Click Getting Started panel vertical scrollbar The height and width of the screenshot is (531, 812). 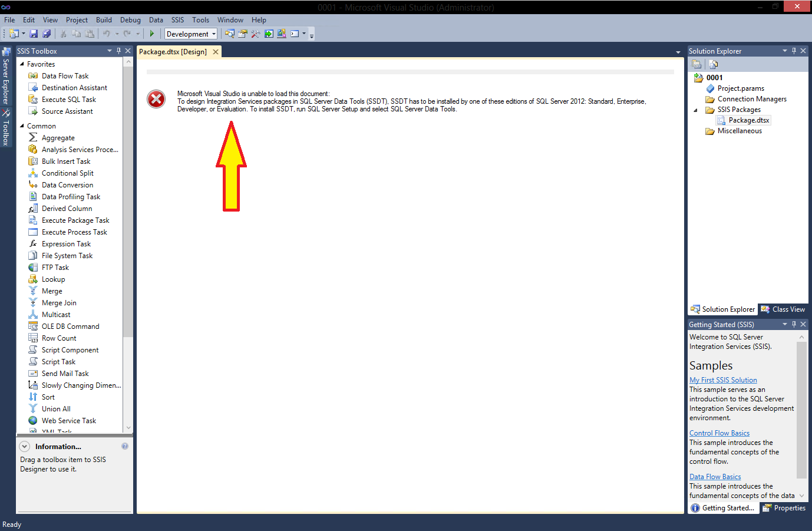click(801, 416)
